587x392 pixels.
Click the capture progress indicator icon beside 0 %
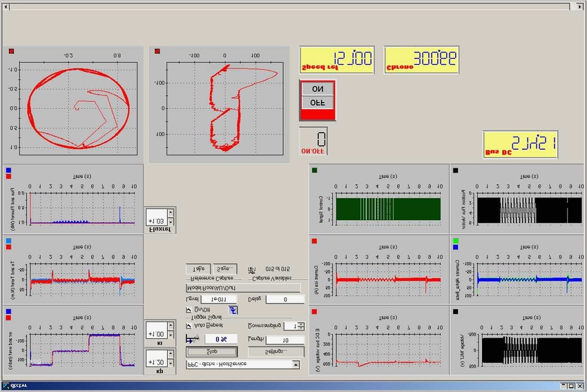click(191, 339)
